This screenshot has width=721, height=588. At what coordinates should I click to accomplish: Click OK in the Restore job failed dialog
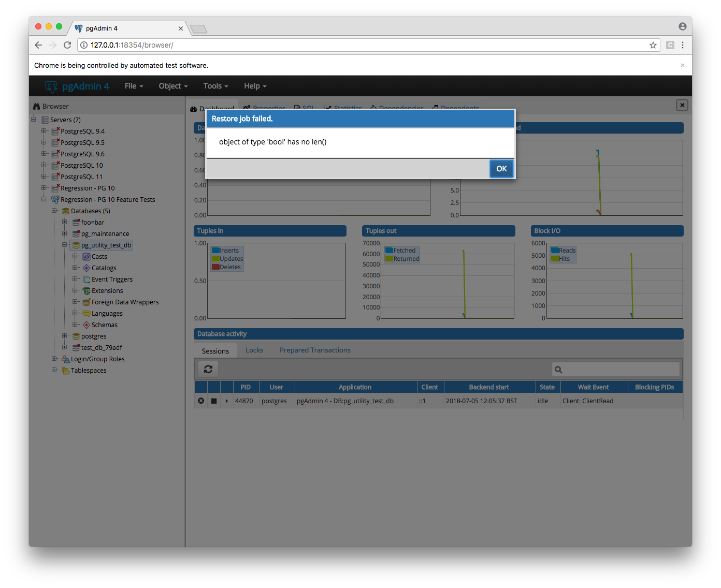[501, 169]
